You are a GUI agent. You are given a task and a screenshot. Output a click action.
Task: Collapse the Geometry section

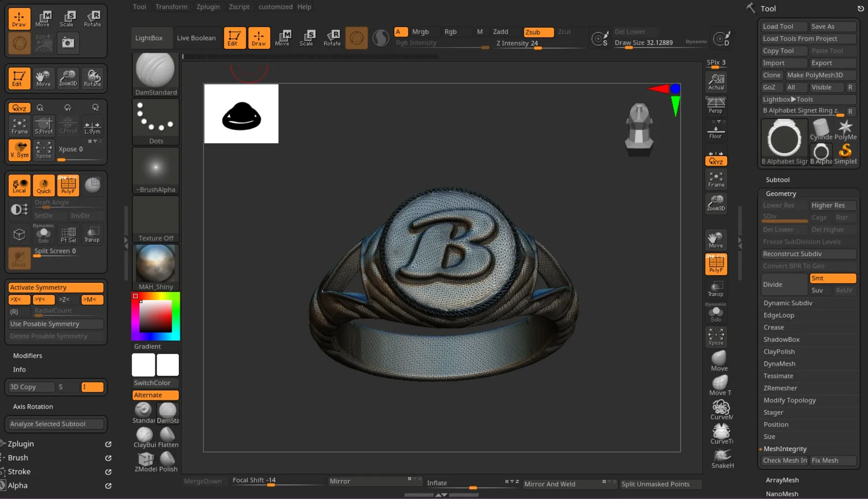(780, 193)
